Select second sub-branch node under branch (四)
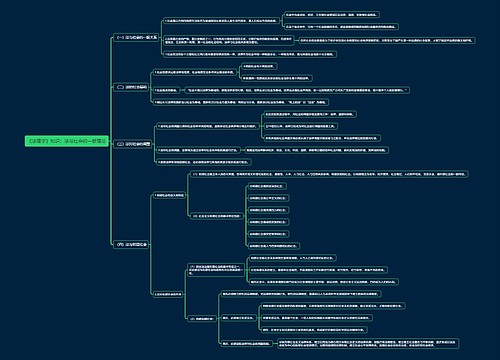 click(168, 294)
